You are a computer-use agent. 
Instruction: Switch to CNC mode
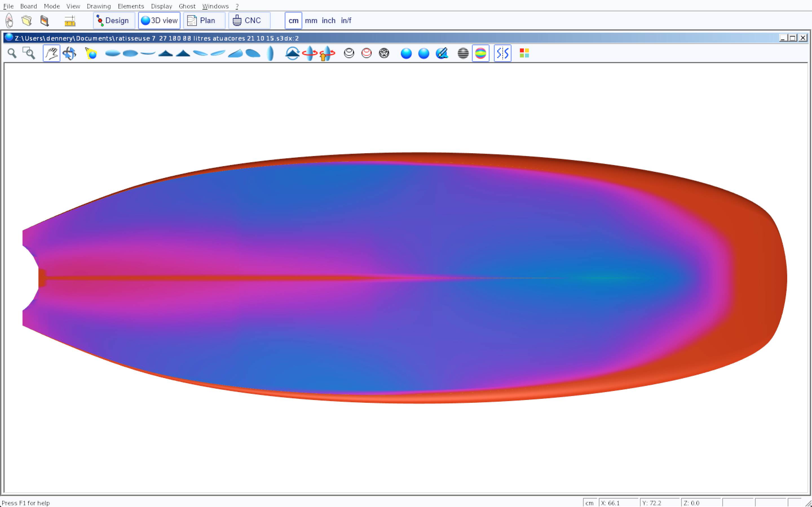click(x=249, y=21)
